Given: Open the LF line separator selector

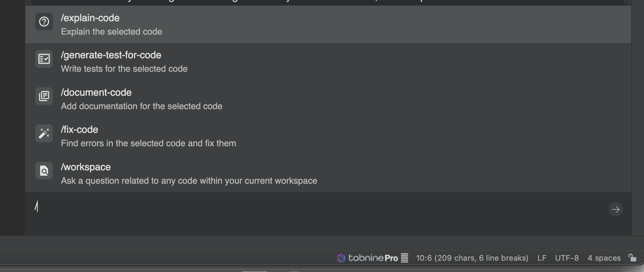Looking at the screenshot, I should click(x=542, y=258).
